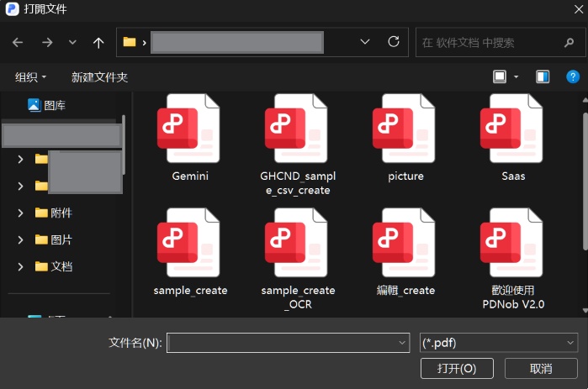This screenshot has height=389, width=588.
Task: Click 新建文件夹 button
Action: [99, 77]
